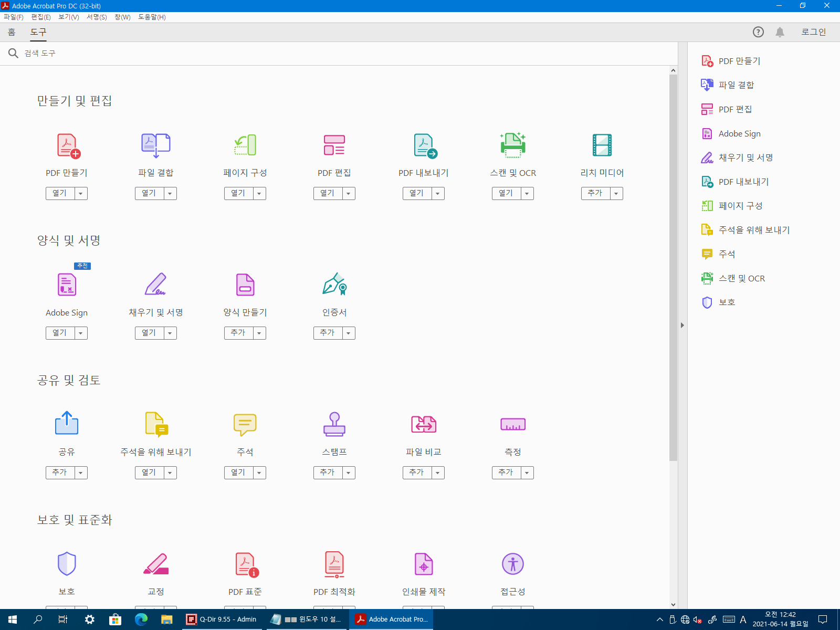Click 추가 button under 파일 비교
This screenshot has width=840, height=630.
pos(417,472)
